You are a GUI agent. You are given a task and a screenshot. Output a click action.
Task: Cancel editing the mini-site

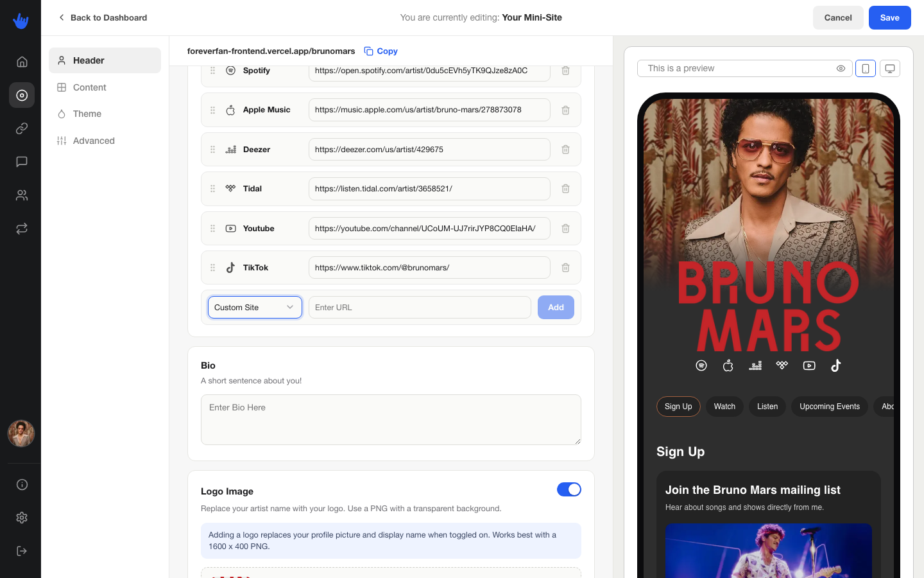click(x=838, y=18)
